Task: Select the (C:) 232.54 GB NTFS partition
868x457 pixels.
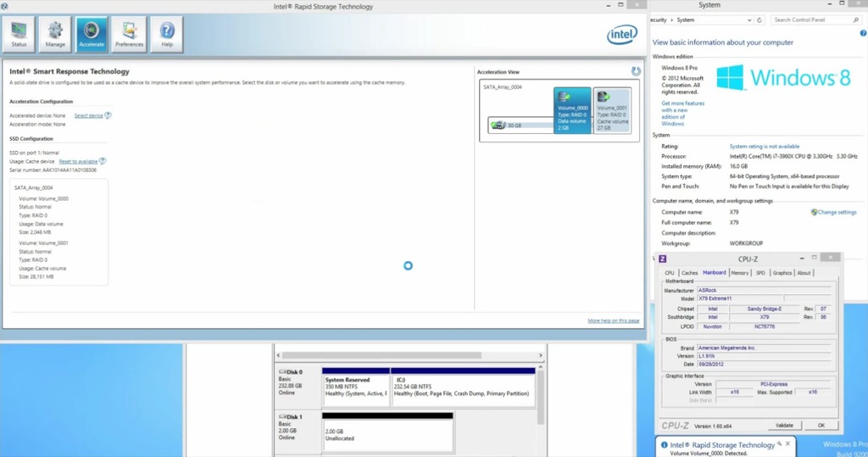Action: tap(463, 387)
